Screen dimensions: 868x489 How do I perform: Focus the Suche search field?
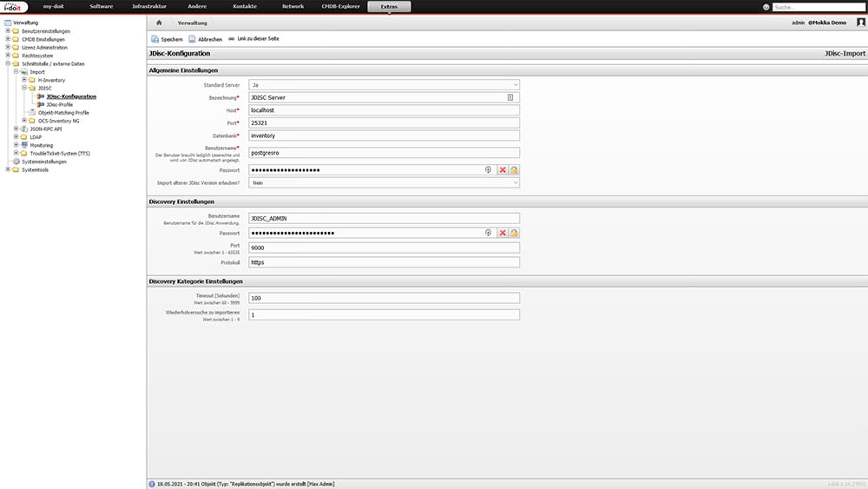coord(819,7)
